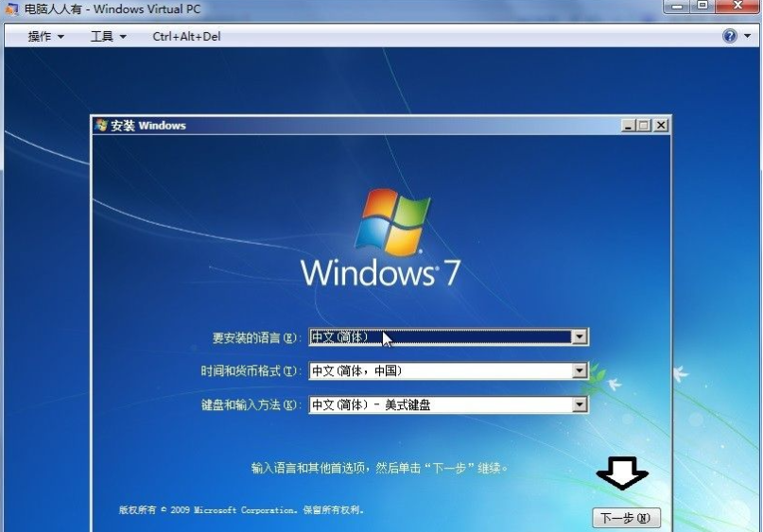Image resolution: width=763 pixels, height=532 pixels.
Task: Maximize the Windows Virtual PC window
Action: point(702,7)
